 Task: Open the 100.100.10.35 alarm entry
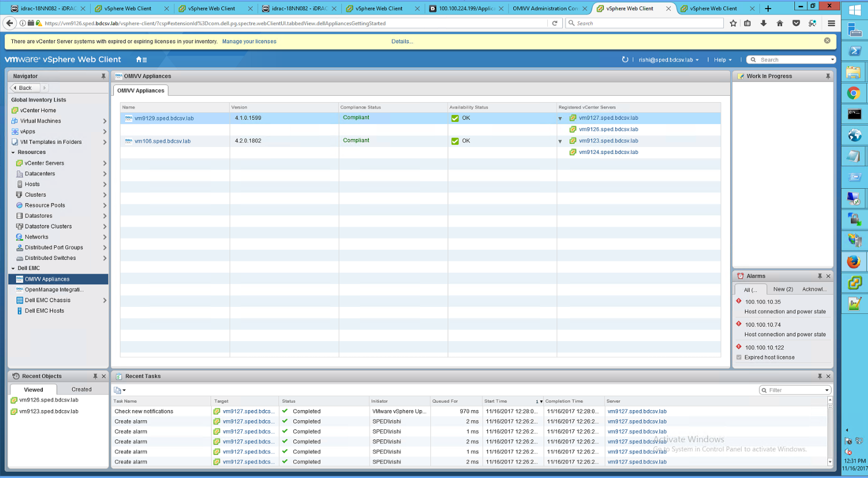[x=763, y=302]
